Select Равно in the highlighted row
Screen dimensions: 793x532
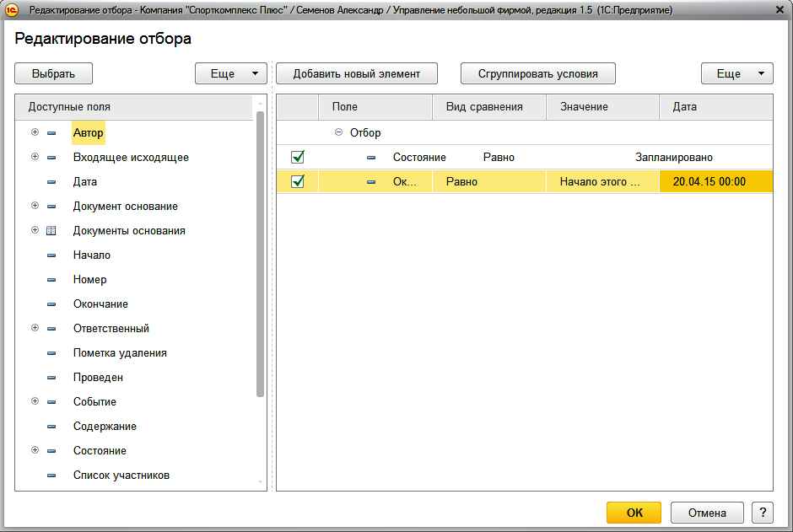point(489,182)
